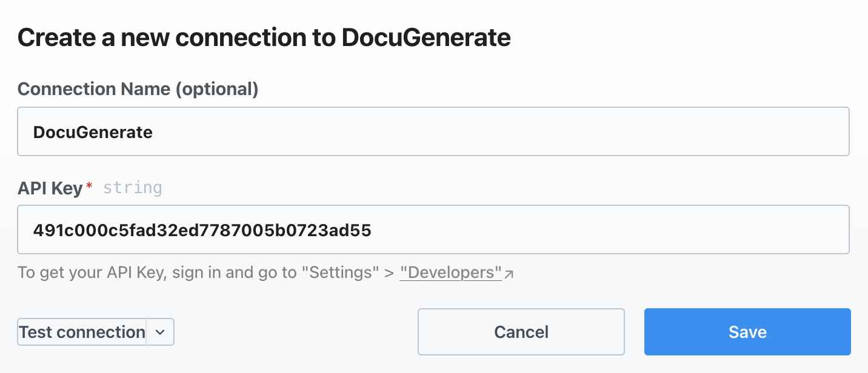Run Test connection

(x=82, y=332)
